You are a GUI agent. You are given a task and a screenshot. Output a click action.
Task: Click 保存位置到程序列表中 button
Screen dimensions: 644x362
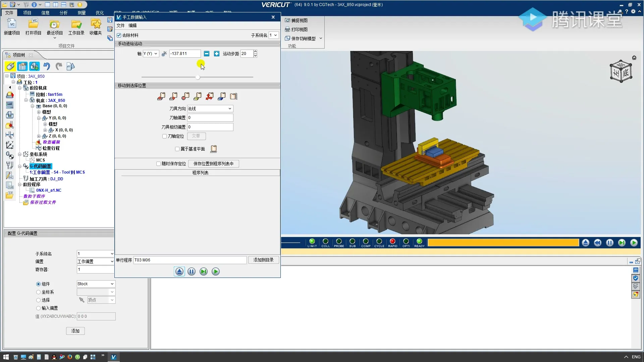click(x=213, y=164)
